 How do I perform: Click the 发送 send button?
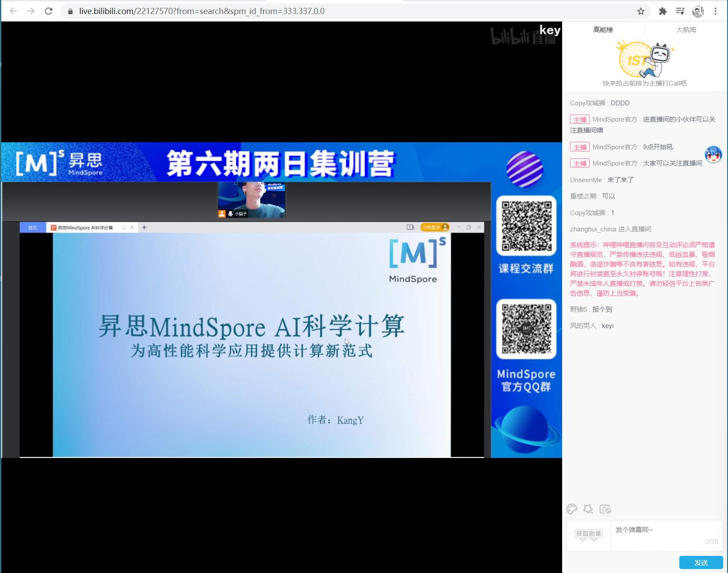click(x=701, y=562)
